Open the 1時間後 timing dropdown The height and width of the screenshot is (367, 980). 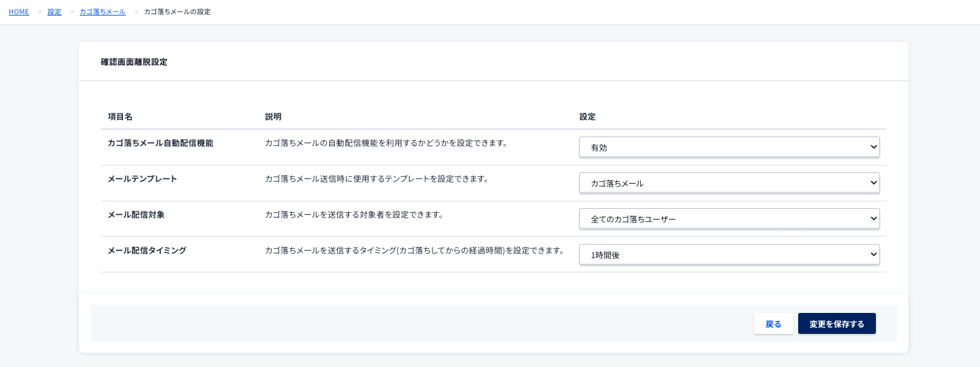729,254
